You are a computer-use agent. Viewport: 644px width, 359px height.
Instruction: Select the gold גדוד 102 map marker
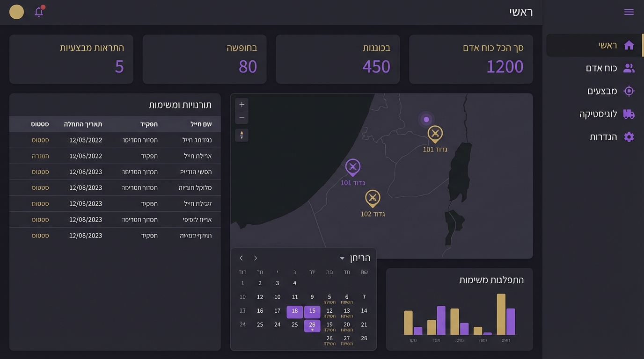pyautogui.click(x=373, y=198)
